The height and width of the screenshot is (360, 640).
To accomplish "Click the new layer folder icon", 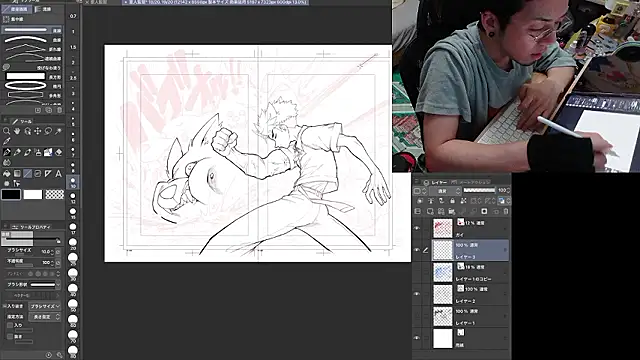I will click(451, 211).
